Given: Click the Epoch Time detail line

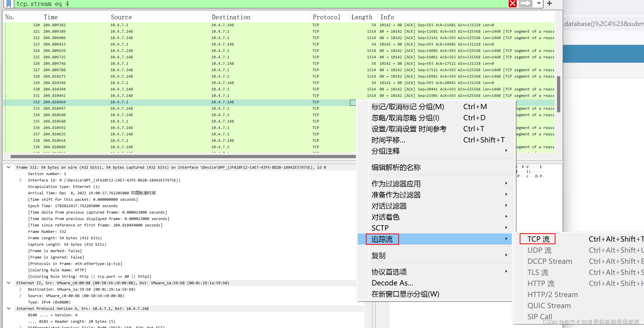Looking at the screenshot, I should [x=73, y=206].
